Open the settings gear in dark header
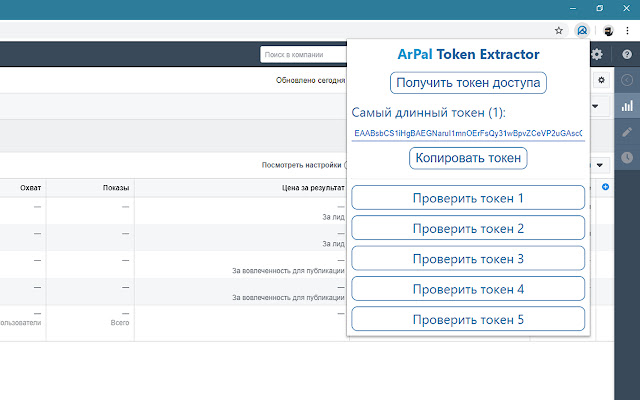 coord(597,54)
